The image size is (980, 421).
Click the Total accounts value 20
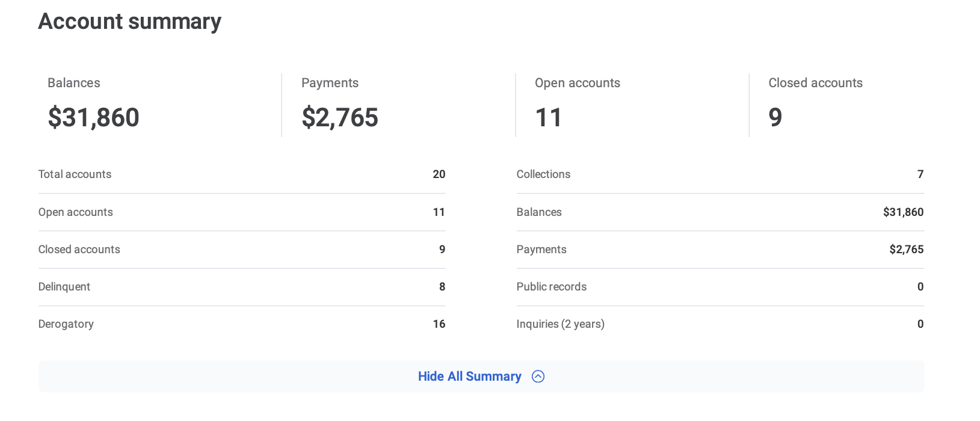tap(439, 174)
